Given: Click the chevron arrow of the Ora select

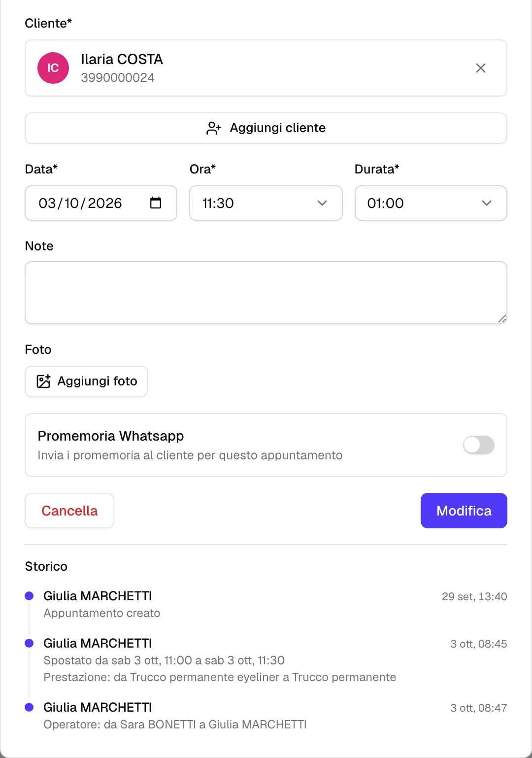Looking at the screenshot, I should (x=322, y=203).
